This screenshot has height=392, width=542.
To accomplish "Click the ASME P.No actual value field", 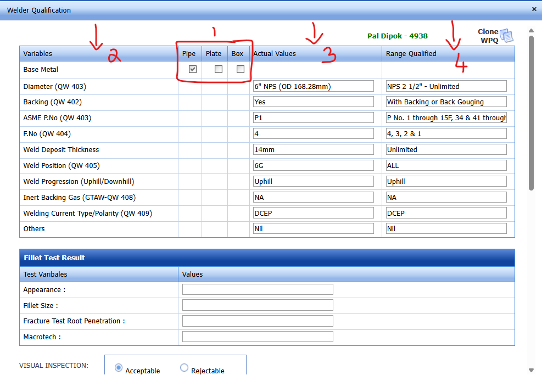I will point(313,118).
